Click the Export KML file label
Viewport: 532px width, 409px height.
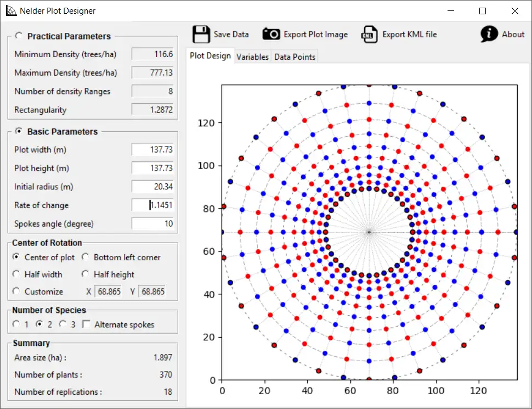pos(410,34)
